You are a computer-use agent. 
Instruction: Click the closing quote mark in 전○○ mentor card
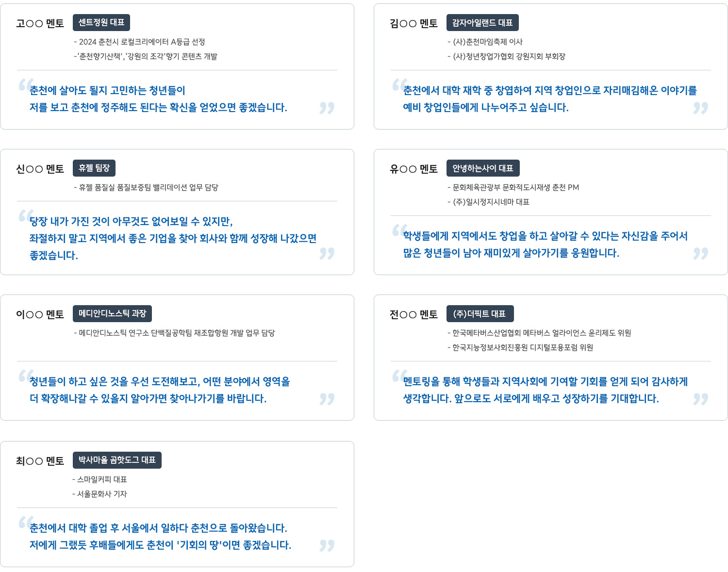click(700, 399)
